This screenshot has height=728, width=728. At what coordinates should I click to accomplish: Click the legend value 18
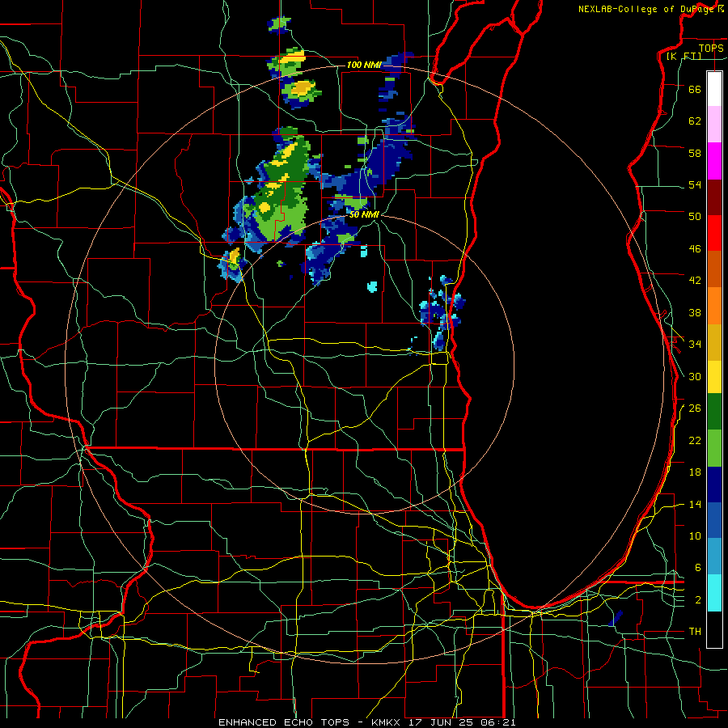coord(695,472)
